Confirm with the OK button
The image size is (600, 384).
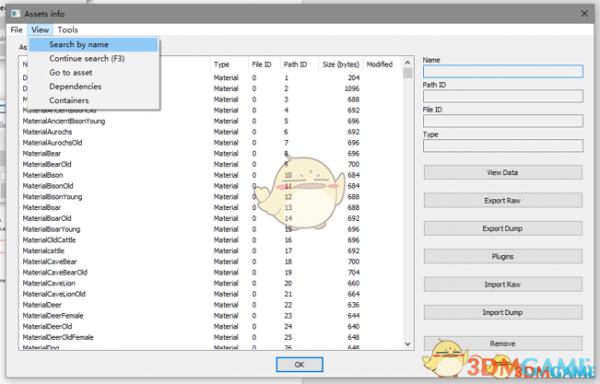point(299,364)
